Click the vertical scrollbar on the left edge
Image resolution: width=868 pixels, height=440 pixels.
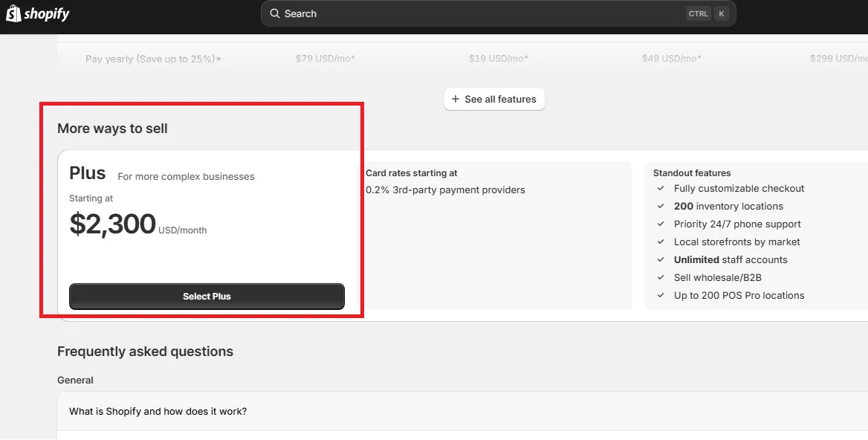click(3, 223)
